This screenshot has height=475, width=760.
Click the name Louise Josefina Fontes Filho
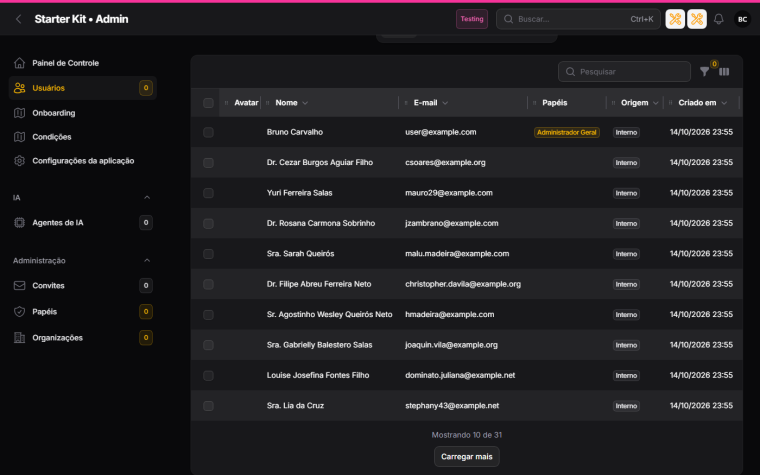(317, 375)
